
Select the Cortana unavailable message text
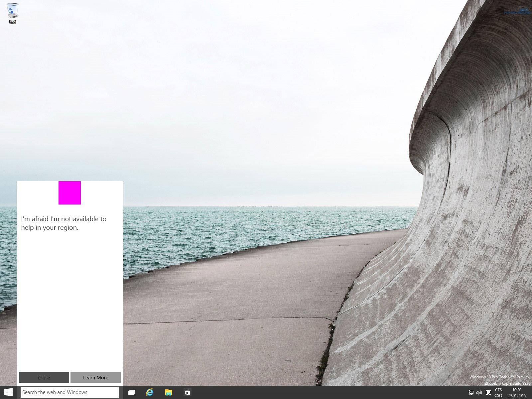pyautogui.click(x=64, y=223)
